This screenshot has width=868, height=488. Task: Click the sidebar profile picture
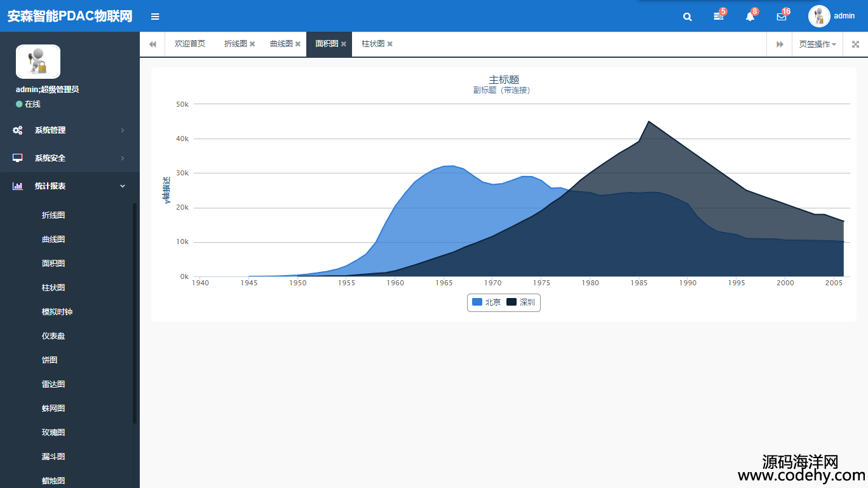pyautogui.click(x=38, y=62)
